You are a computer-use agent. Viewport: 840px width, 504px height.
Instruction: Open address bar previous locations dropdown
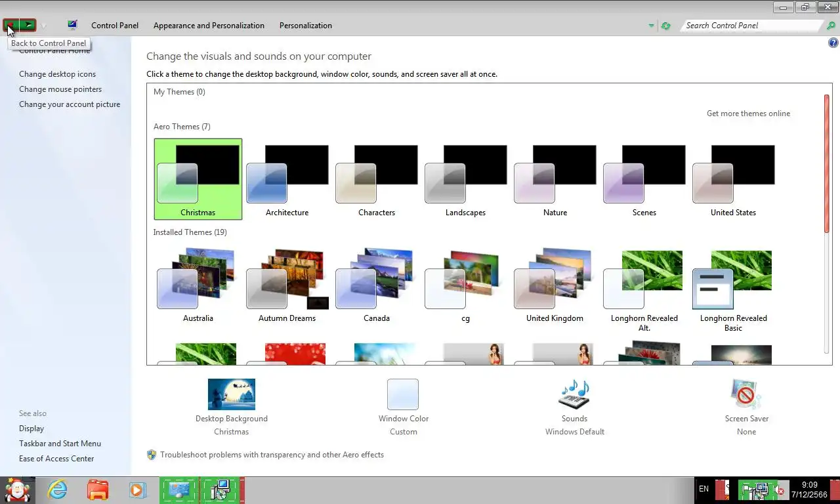[x=651, y=26]
